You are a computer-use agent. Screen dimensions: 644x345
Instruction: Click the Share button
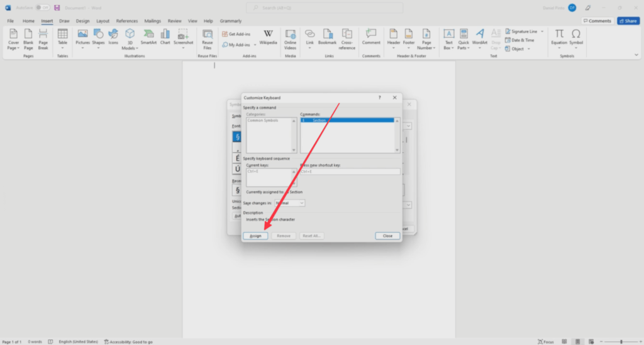tap(628, 21)
